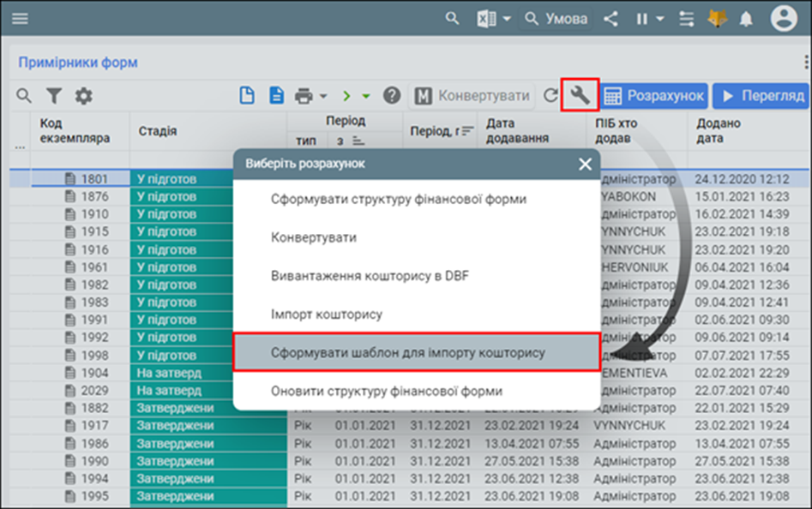Create new blank document icon
The height and width of the screenshot is (509, 812).
coord(247,96)
